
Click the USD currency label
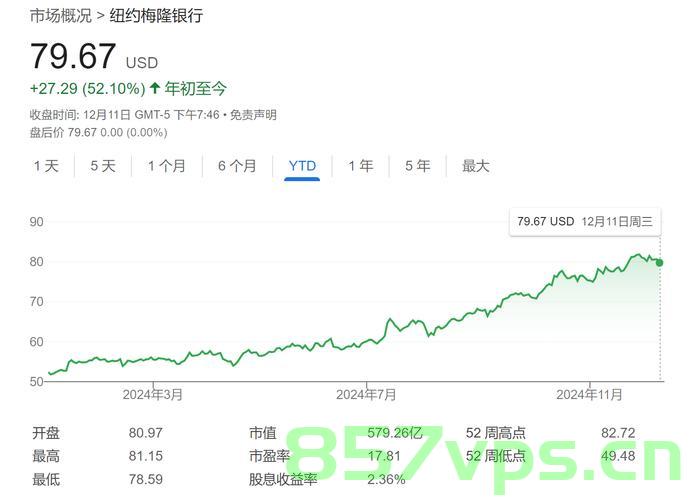click(142, 63)
